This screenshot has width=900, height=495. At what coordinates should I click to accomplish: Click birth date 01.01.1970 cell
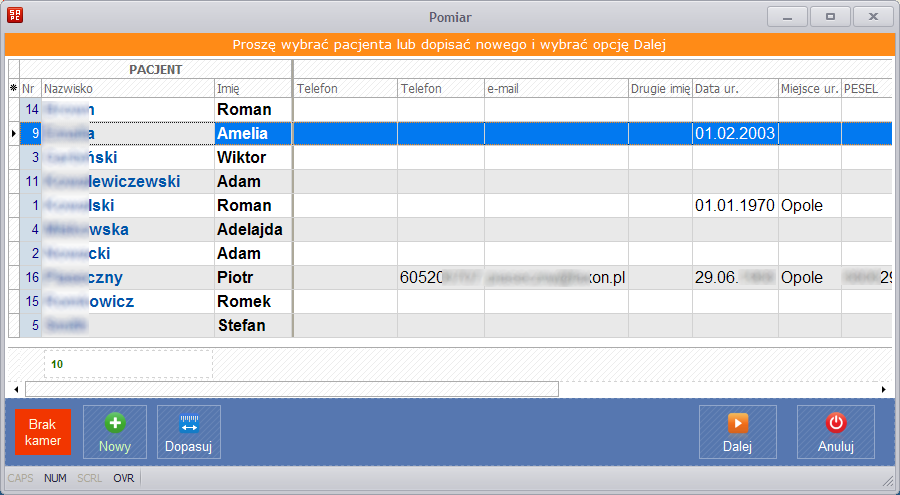[x=734, y=205]
